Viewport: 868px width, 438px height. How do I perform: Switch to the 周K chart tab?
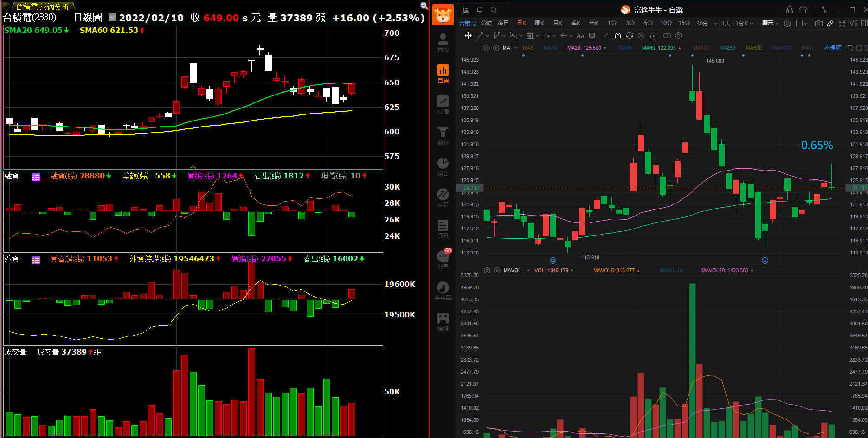point(540,23)
